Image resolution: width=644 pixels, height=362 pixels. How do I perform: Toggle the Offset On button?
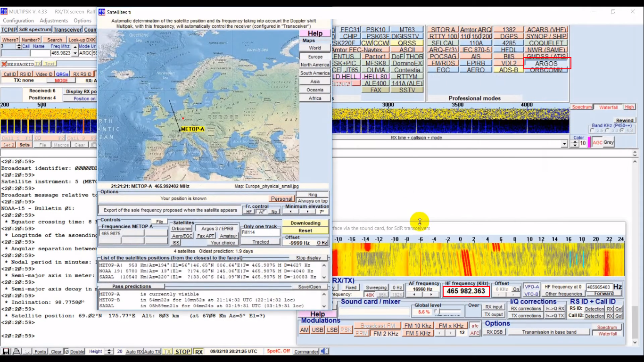pos(516,289)
